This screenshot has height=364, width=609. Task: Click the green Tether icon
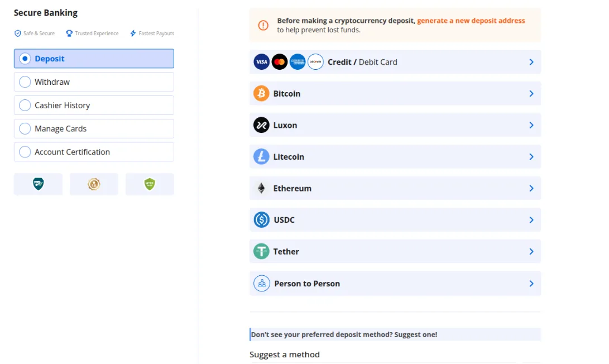coord(261,251)
